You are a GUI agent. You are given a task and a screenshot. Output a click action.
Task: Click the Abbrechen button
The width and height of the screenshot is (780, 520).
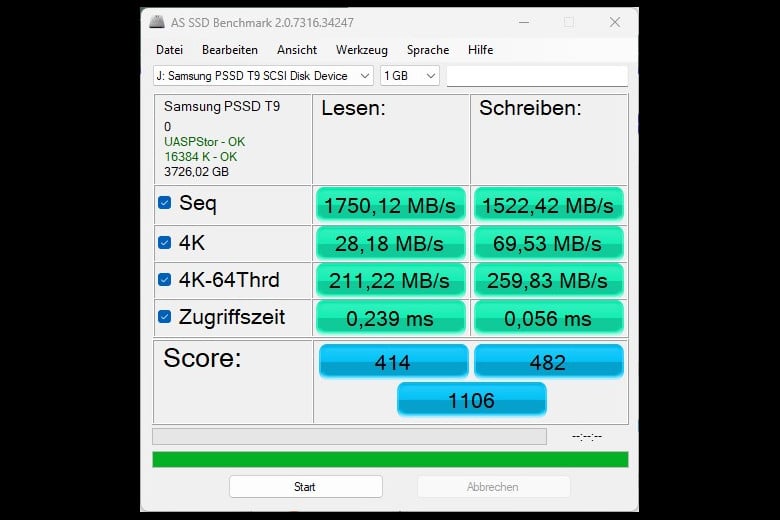(493, 487)
